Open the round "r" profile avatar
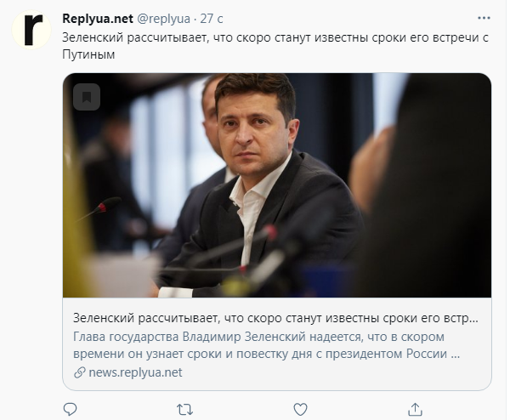 31,30
